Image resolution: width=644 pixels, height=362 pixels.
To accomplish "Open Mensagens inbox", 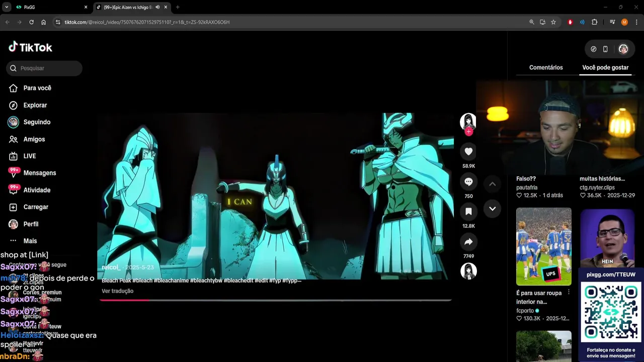I will 32,173.
